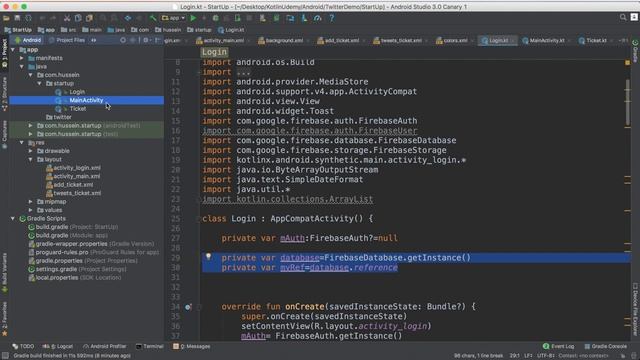Screen dimensions: 640x360
Task: Open the Event Log button
Action: (558, 347)
